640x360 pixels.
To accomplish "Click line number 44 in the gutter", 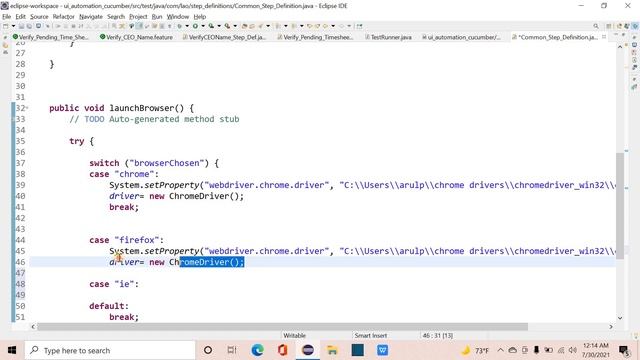I will click(20, 240).
